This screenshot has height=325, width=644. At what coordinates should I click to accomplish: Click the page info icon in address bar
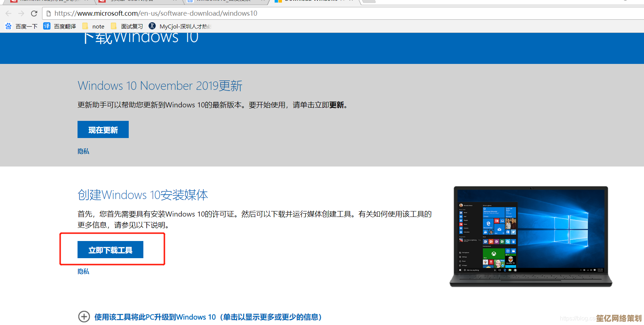tap(48, 14)
